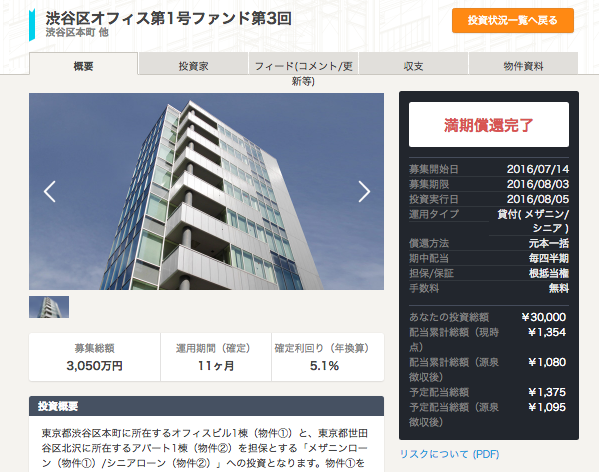
Task: Click the 募集総額 3,050万円 panel
Action: (x=95, y=357)
